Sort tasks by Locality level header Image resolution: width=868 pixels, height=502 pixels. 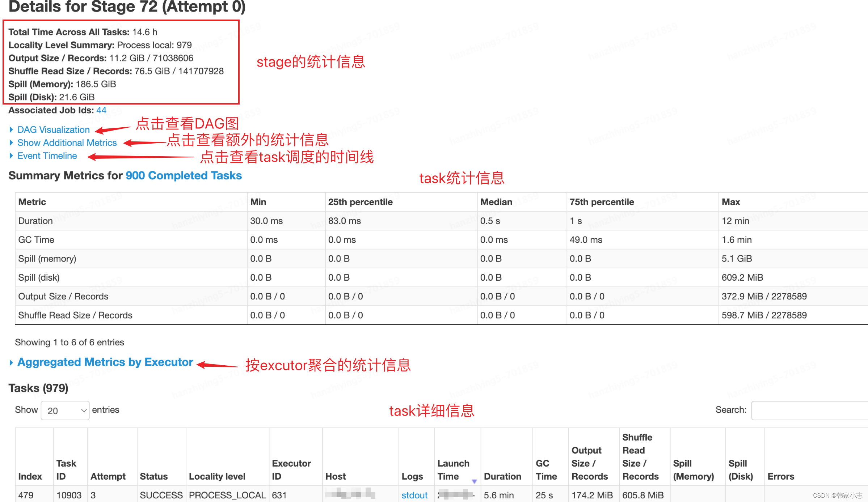pyautogui.click(x=217, y=476)
